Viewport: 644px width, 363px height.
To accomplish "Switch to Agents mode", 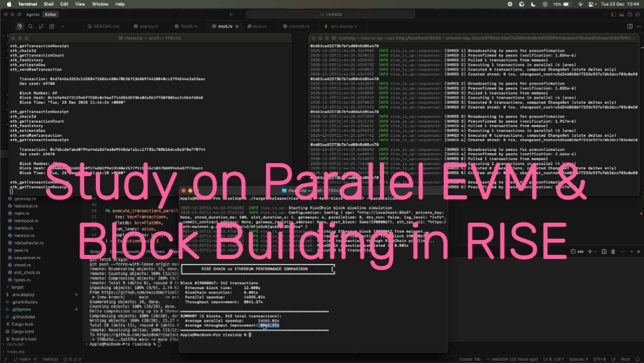I will click(x=33, y=14).
